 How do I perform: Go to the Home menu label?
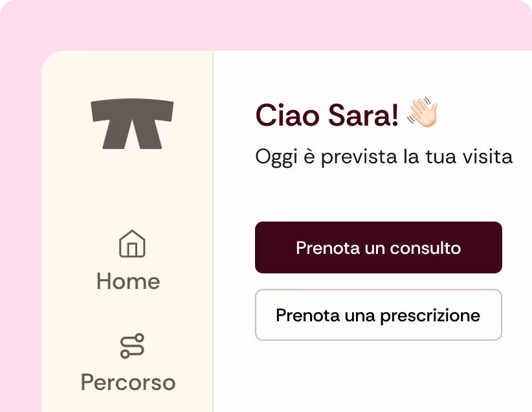tap(128, 281)
